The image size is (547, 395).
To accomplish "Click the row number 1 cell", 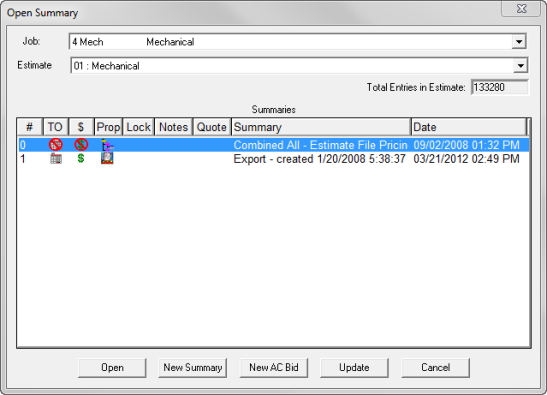I will pyautogui.click(x=23, y=159).
